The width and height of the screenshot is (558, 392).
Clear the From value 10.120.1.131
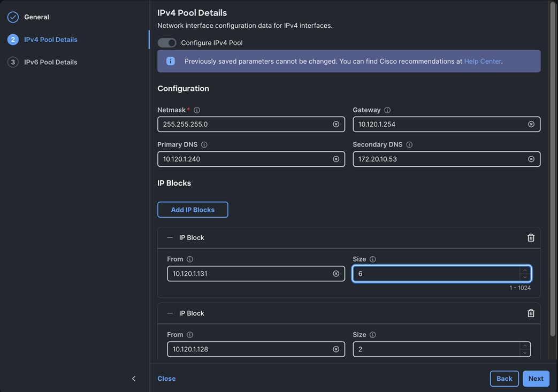pos(336,274)
